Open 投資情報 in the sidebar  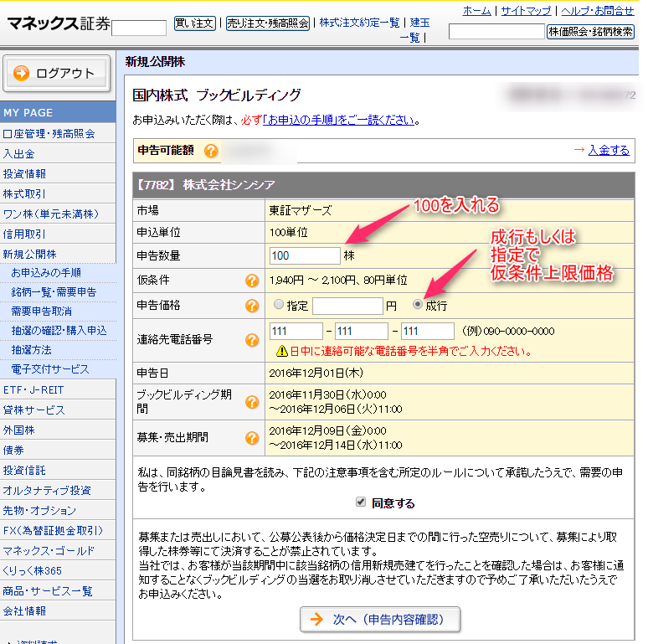coord(58,173)
